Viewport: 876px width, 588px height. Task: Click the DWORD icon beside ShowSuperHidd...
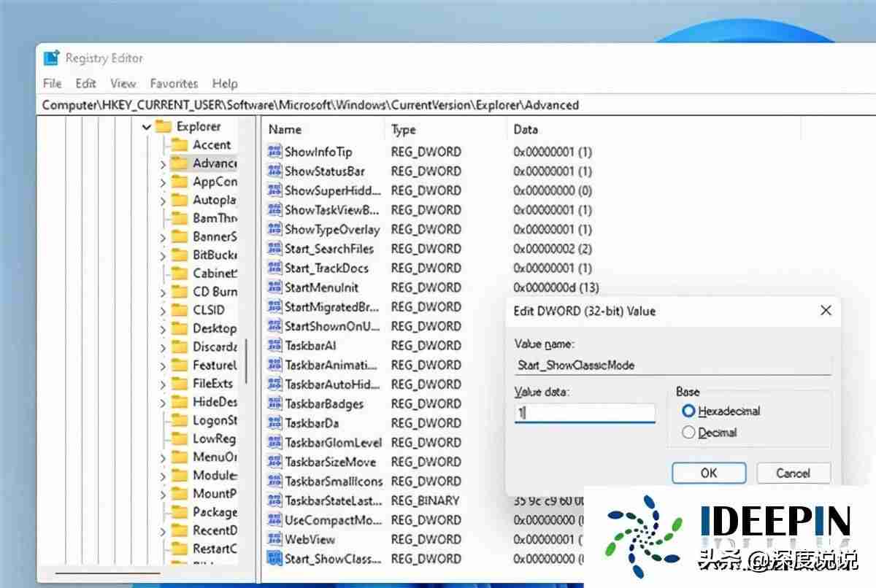(274, 190)
